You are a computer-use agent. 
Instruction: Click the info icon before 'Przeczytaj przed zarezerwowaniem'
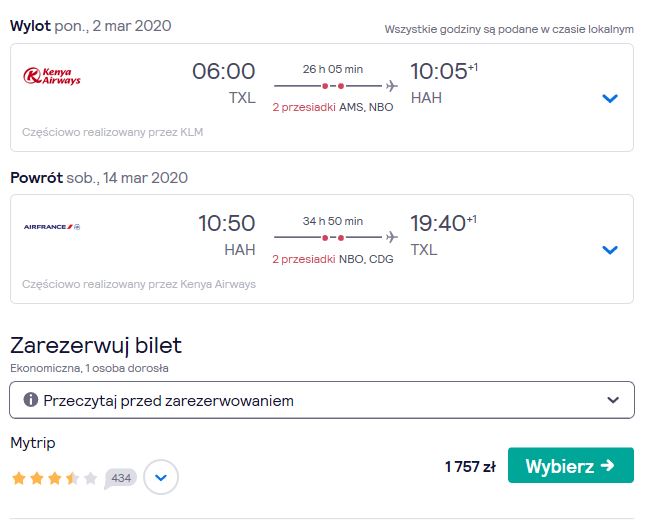(30, 400)
